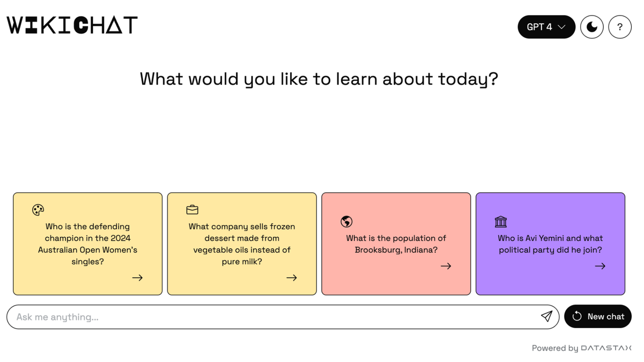Start a New chat
644x362 pixels.
[598, 316]
